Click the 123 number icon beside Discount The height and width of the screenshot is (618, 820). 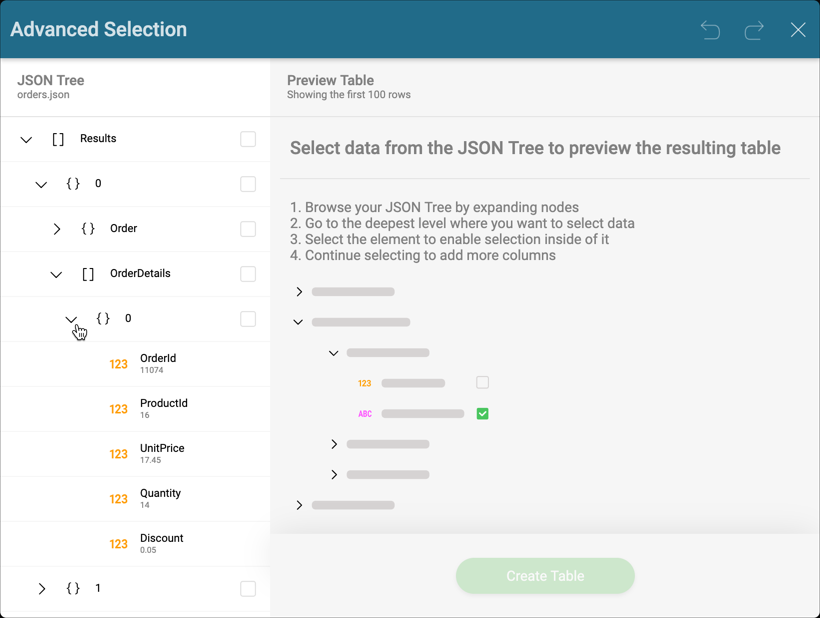pos(118,544)
